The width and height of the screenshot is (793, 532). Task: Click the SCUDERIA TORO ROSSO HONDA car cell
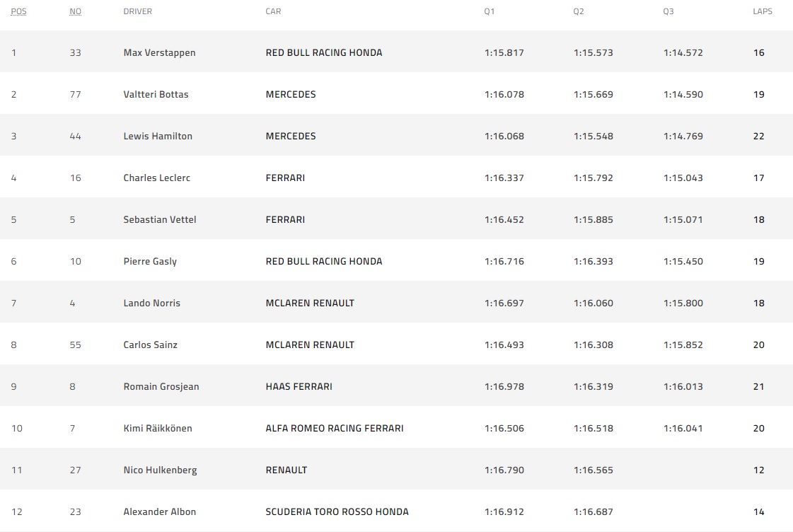coord(337,511)
